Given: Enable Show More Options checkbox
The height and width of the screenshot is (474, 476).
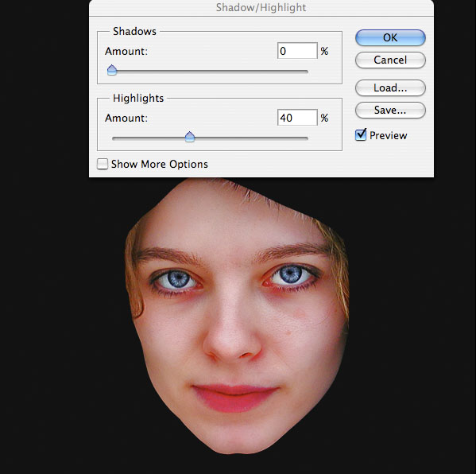Looking at the screenshot, I should [103, 164].
